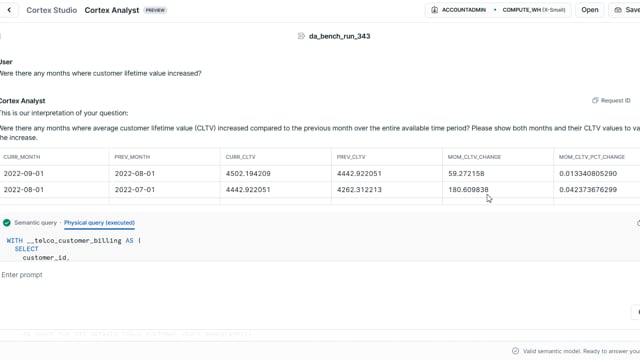Image resolution: width=640 pixels, height=360 pixels.
Task: Select Cortex Analyst title
Action: pyautogui.click(x=112, y=10)
